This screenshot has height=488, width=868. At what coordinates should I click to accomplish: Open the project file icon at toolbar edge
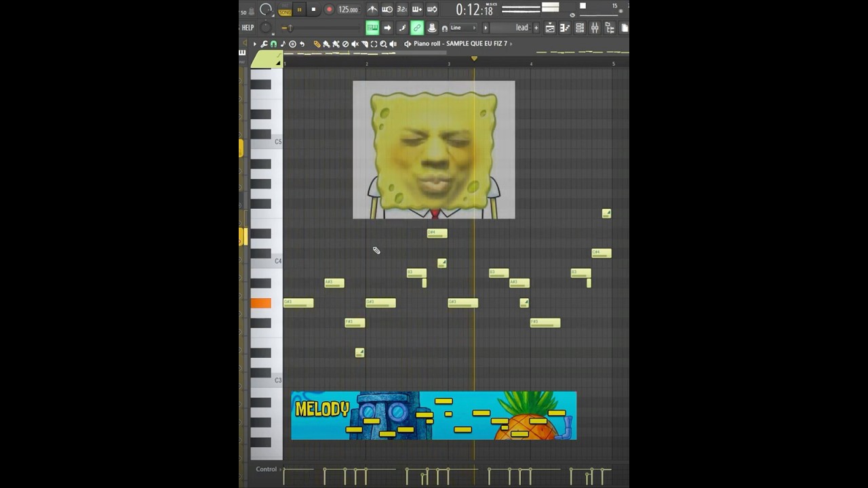tap(625, 28)
